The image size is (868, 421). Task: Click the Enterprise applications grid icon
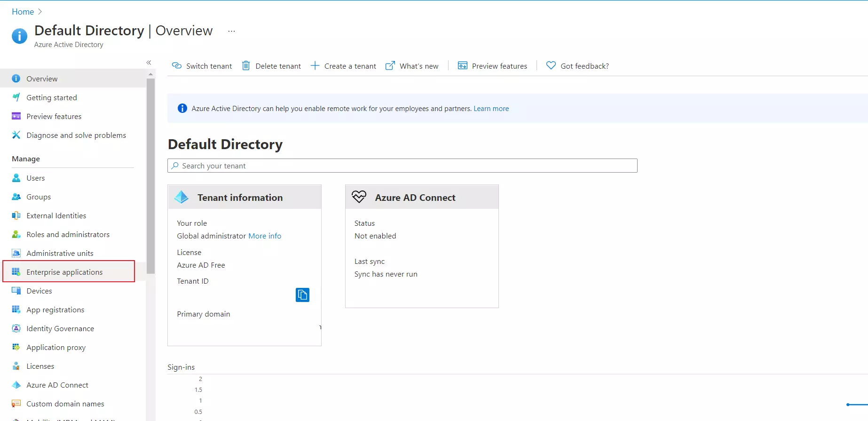(16, 272)
